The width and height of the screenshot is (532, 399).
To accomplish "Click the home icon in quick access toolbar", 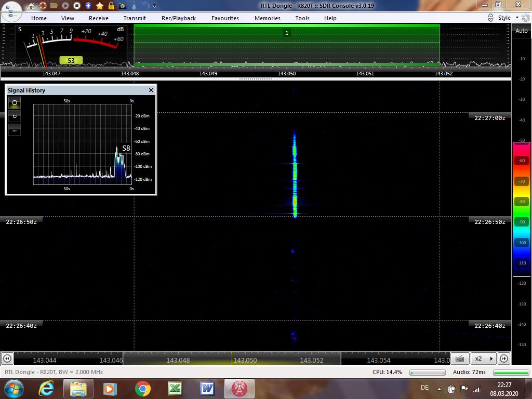I will (x=31, y=6).
